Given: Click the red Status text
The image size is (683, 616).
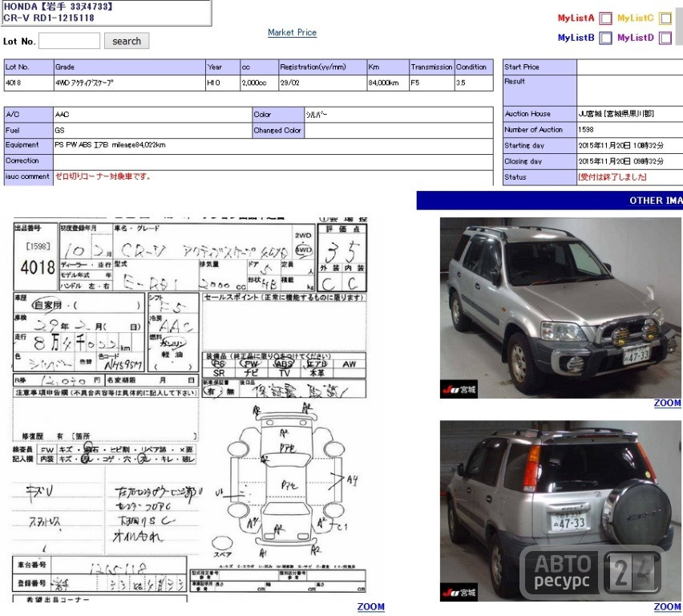Looking at the screenshot, I should [612, 177].
